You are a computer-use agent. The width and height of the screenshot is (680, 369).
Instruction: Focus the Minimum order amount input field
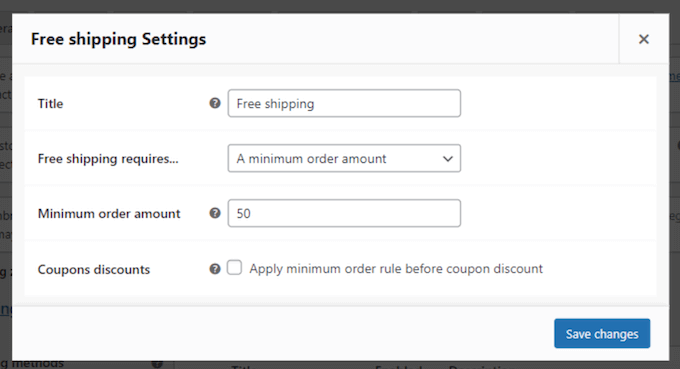[344, 213]
